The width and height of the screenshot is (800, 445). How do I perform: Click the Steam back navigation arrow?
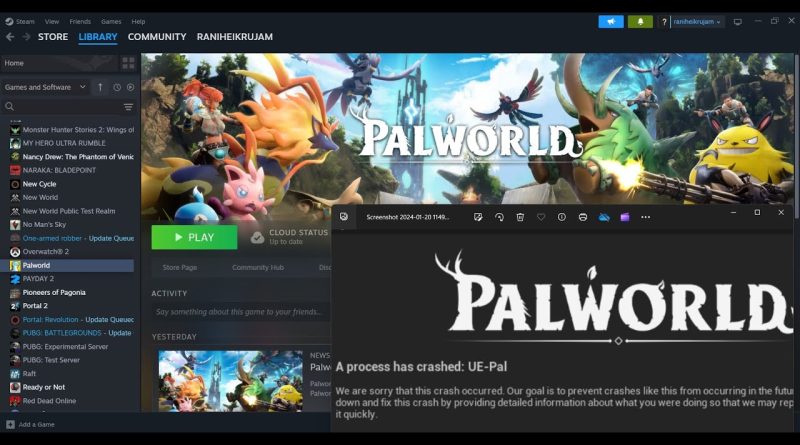coord(10,37)
